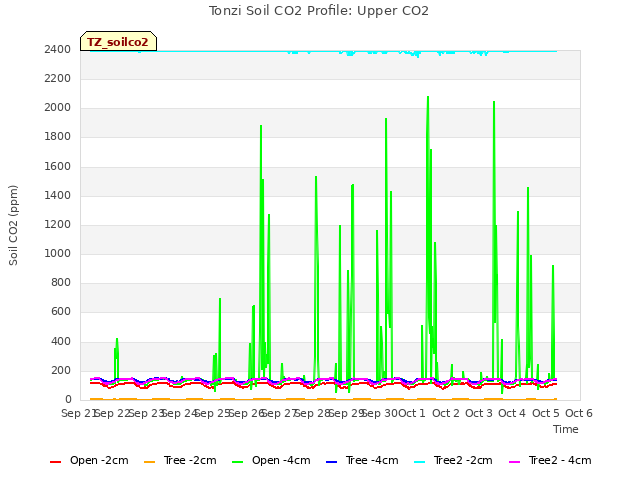Image resolution: width=640 pixels, height=480 pixels.
Task: Click the tallest green spike near Oct 1
Action: tap(428, 97)
